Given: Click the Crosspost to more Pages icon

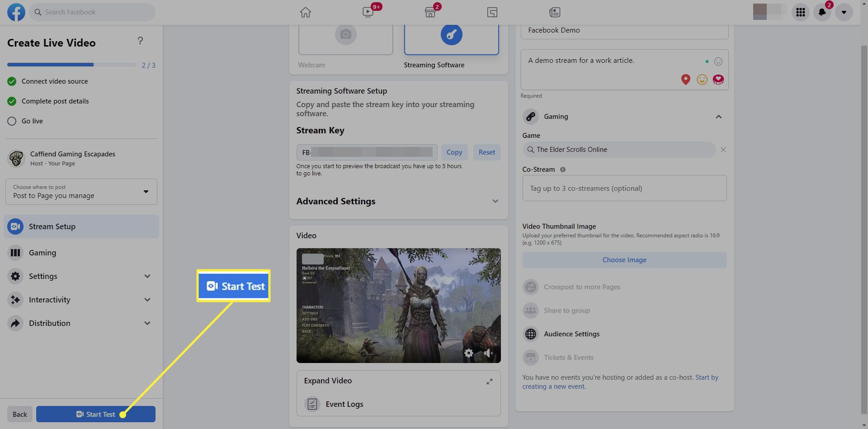Looking at the screenshot, I should coord(531,287).
